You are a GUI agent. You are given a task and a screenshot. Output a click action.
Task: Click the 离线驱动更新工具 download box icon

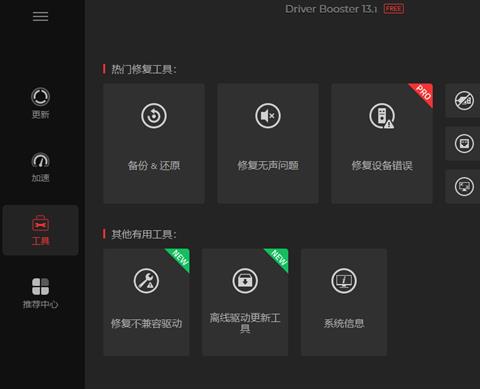(x=245, y=281)
